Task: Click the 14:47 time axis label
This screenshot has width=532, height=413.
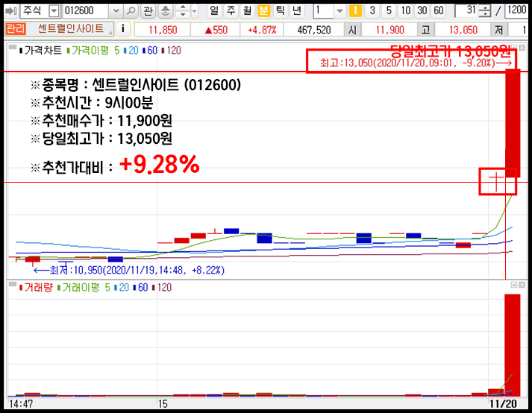Action: point(21,404)
